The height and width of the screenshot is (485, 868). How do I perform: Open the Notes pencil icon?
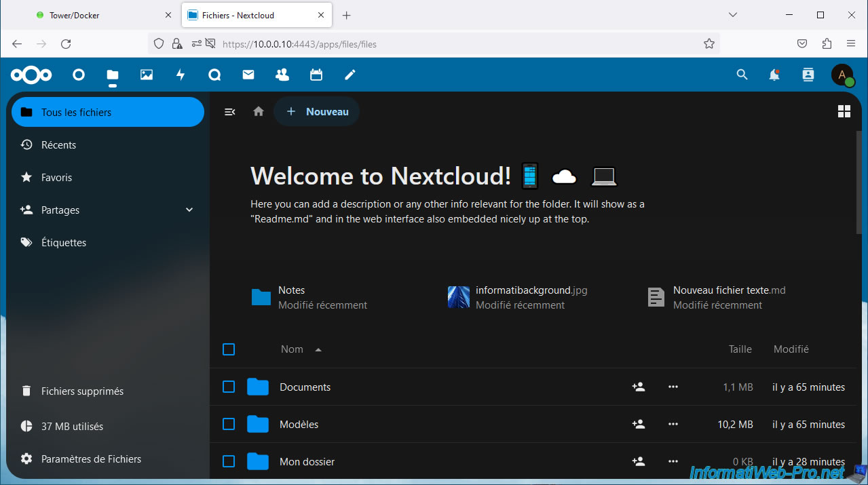(x=350, y=75)
